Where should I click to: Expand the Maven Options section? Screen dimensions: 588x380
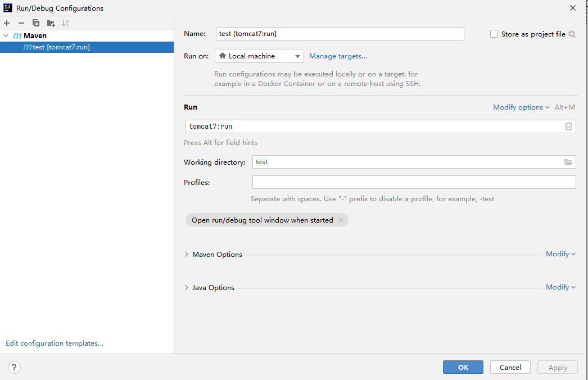(x=187, y=255)
